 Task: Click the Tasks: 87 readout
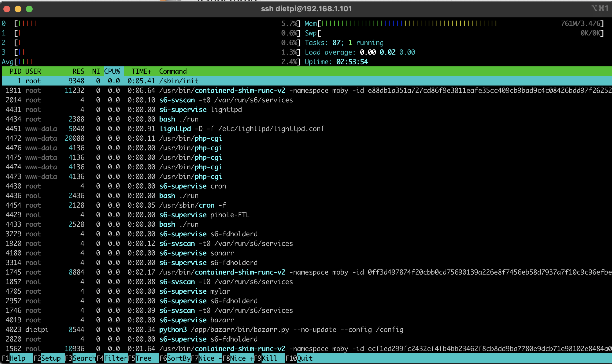[x=344, y=42]
